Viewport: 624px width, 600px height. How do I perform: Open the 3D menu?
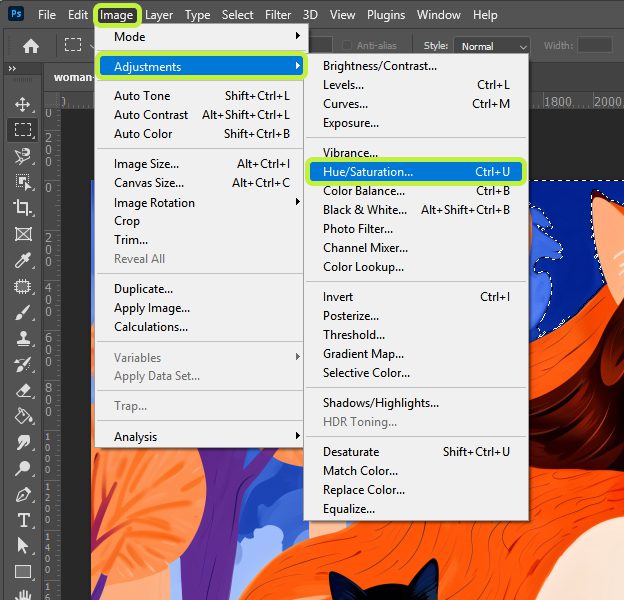tap(310, 15)
